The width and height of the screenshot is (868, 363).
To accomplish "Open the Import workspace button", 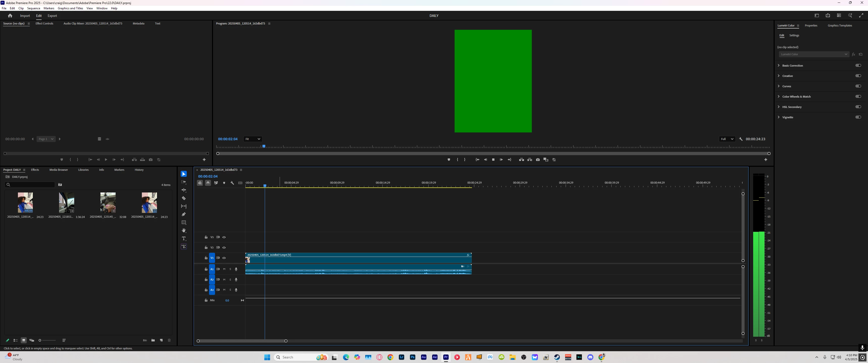I will [x=25, y=16].
